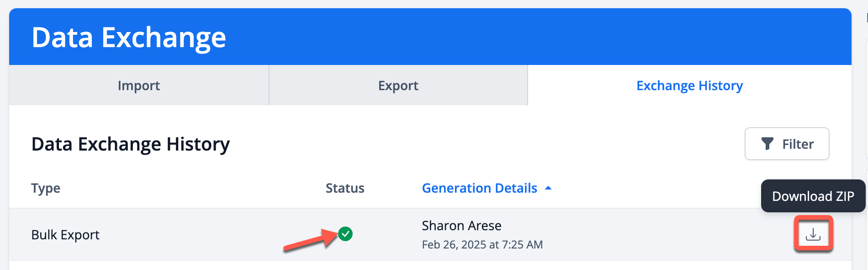The height and width of the screenshot is (270, 868).
Task: Click the blue Data Exchange header banner
Action: (430, 37)
